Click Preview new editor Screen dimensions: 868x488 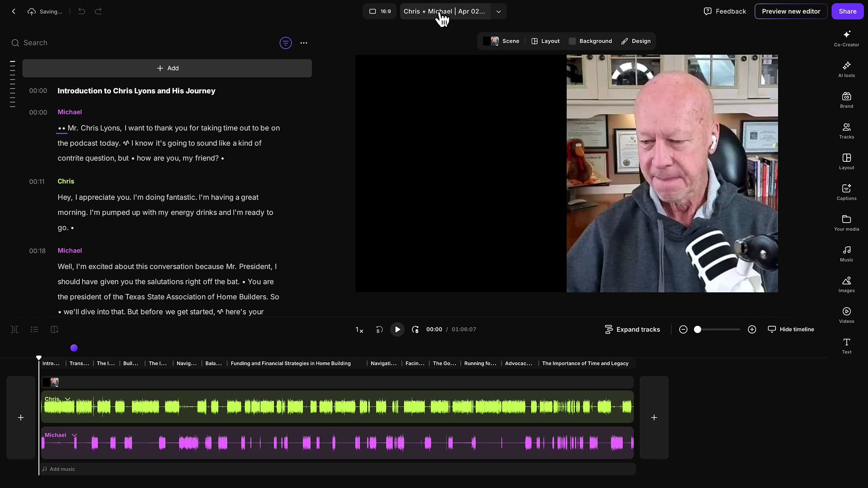[x=791, y=11]
